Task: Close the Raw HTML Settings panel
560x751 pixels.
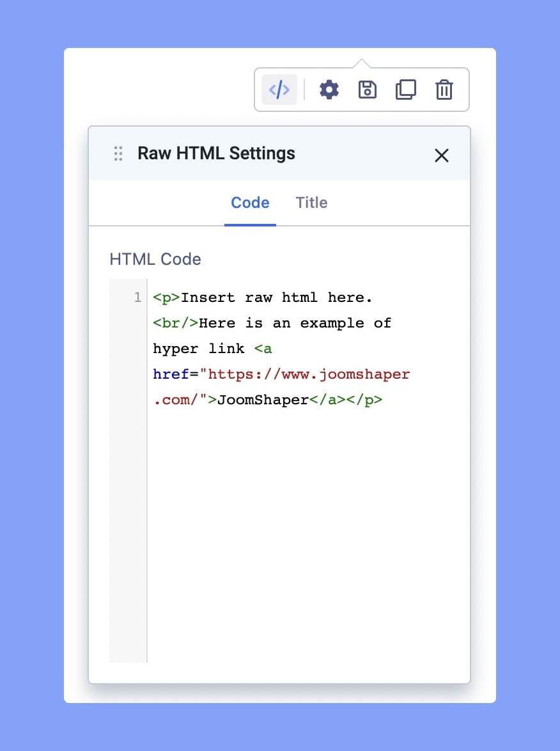Action: tap(442, 155)
